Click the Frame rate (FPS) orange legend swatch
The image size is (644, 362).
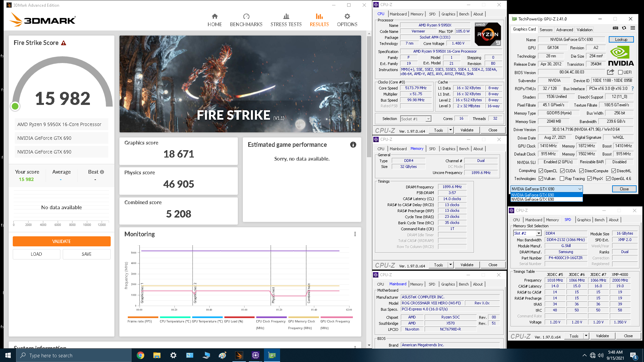(143, 317)
